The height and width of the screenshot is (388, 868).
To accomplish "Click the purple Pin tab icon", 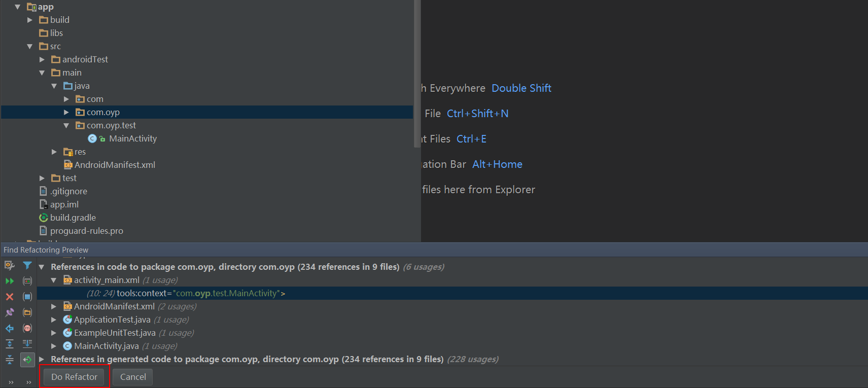I will [9, 312].
